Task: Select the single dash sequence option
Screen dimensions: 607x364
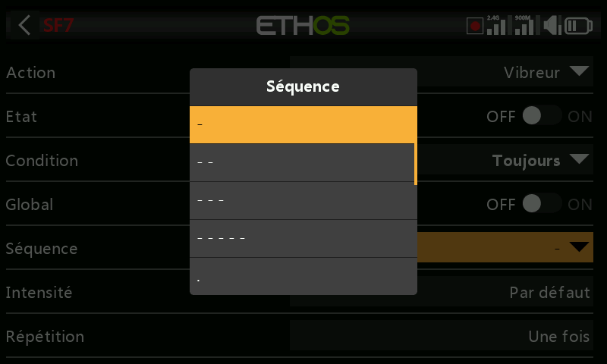Action: point(303,124)
